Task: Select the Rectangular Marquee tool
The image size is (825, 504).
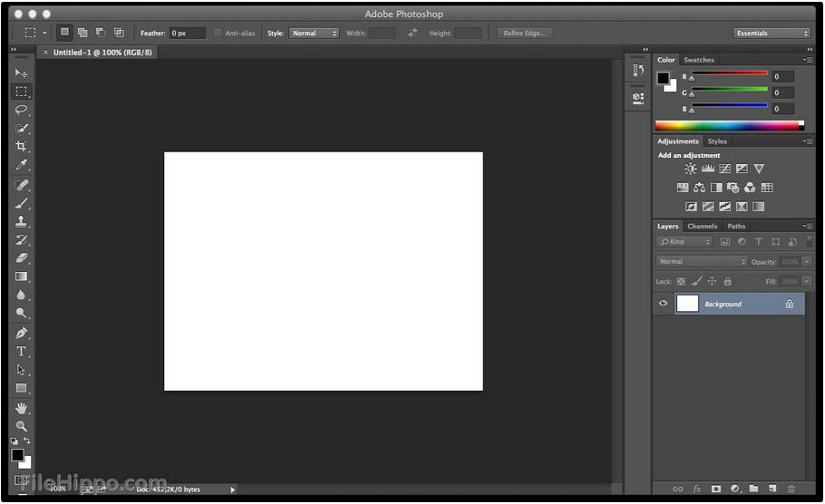Action: pos(21,92)
